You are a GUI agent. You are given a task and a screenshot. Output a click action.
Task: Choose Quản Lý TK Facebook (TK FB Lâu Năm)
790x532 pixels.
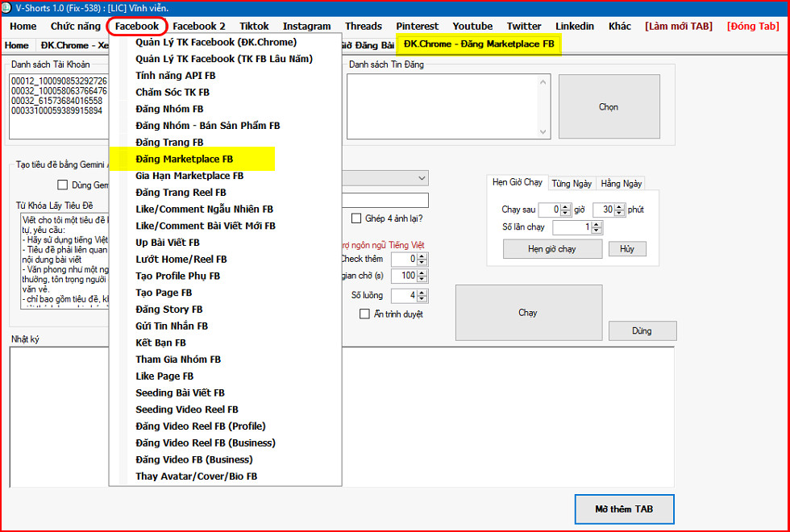tap(224, 59)
